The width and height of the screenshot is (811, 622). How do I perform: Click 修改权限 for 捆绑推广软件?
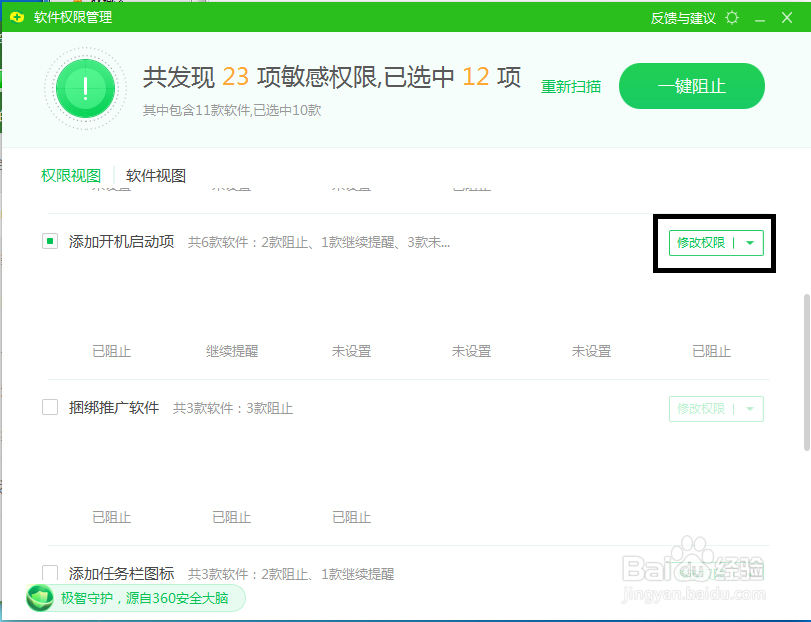tap(701, 408)
